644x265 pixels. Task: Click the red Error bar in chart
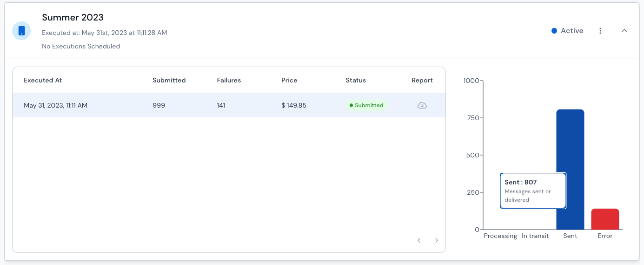pos(605,219)
